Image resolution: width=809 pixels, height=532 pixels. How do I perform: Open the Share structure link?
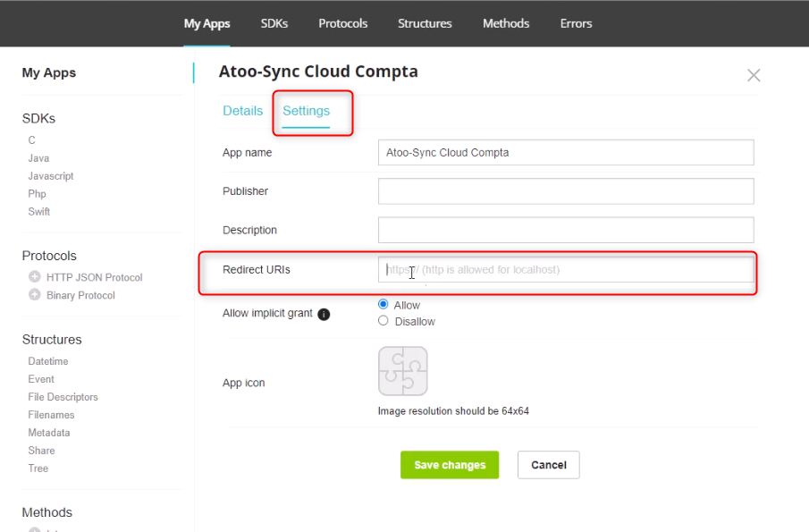coord(41,451)
